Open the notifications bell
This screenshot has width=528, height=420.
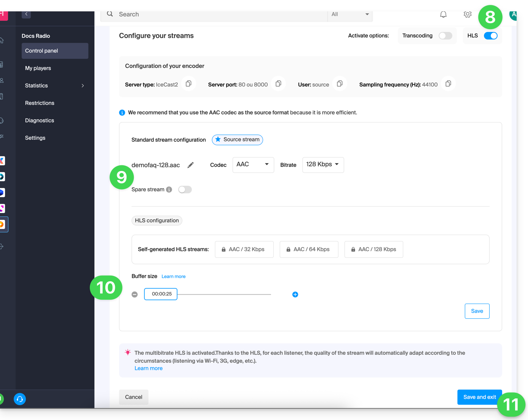pyautogui.click(x=443, y=14)
